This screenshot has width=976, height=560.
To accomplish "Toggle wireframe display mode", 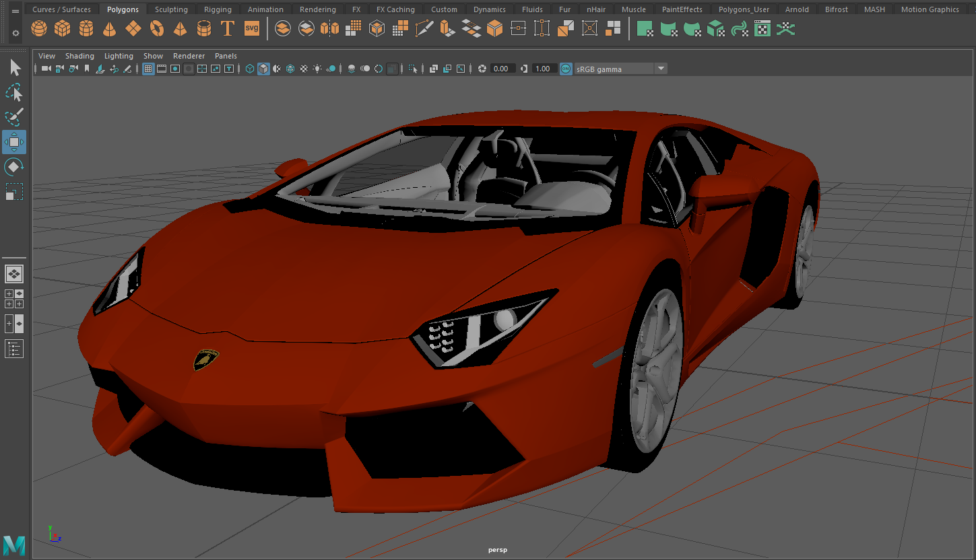I will point(250,69).
